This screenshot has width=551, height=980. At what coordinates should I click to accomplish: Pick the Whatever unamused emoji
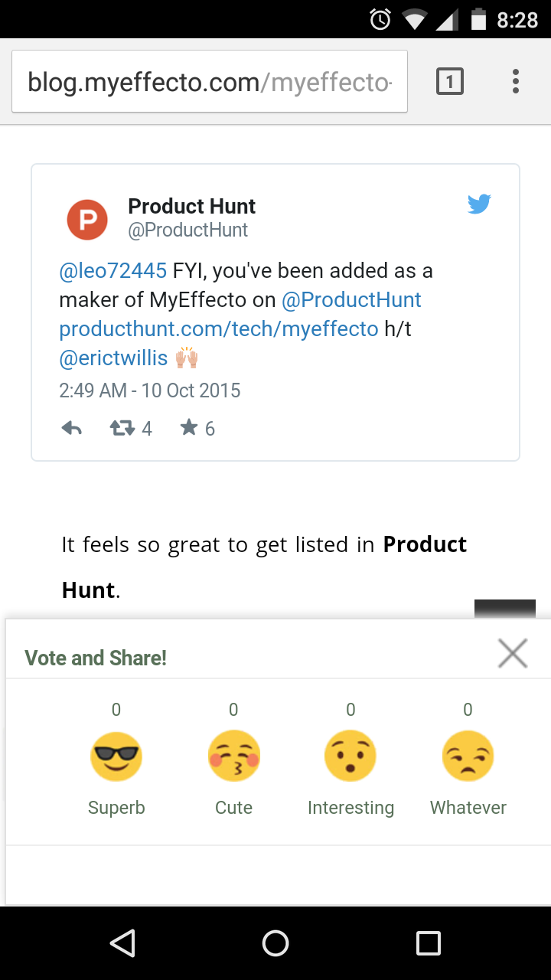[468, 756]
